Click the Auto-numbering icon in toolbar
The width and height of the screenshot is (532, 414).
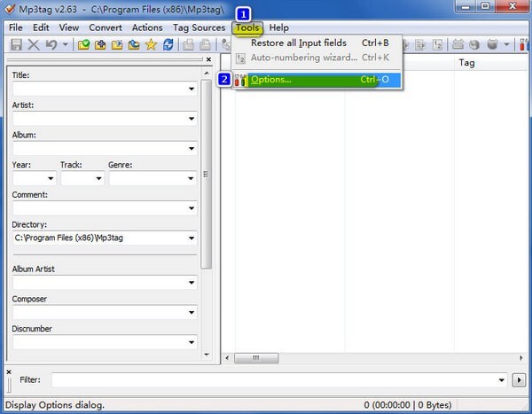(437, 44)
